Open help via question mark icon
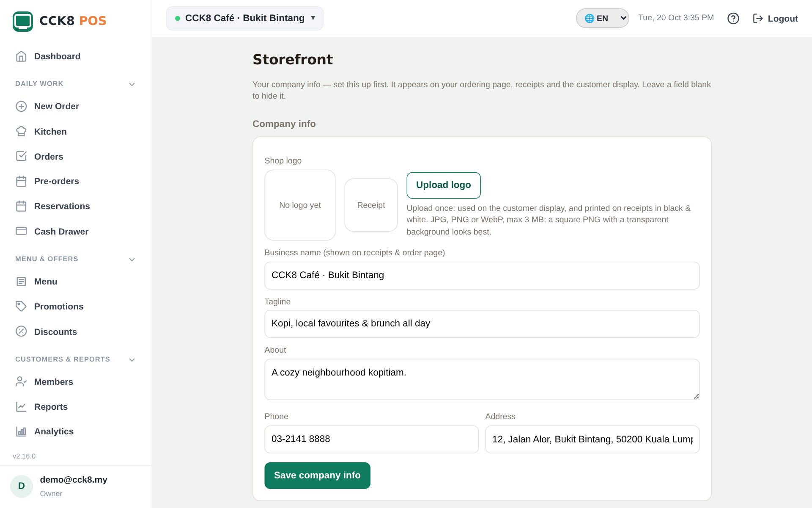Screen dimensions: 812x508 pos(733,18)
